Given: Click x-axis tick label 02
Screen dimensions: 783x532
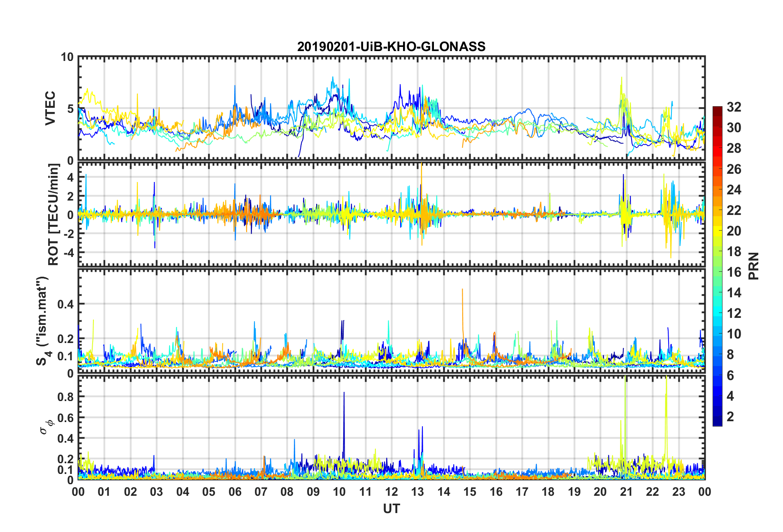Looking at the screenshot, I should coord(130,492).
